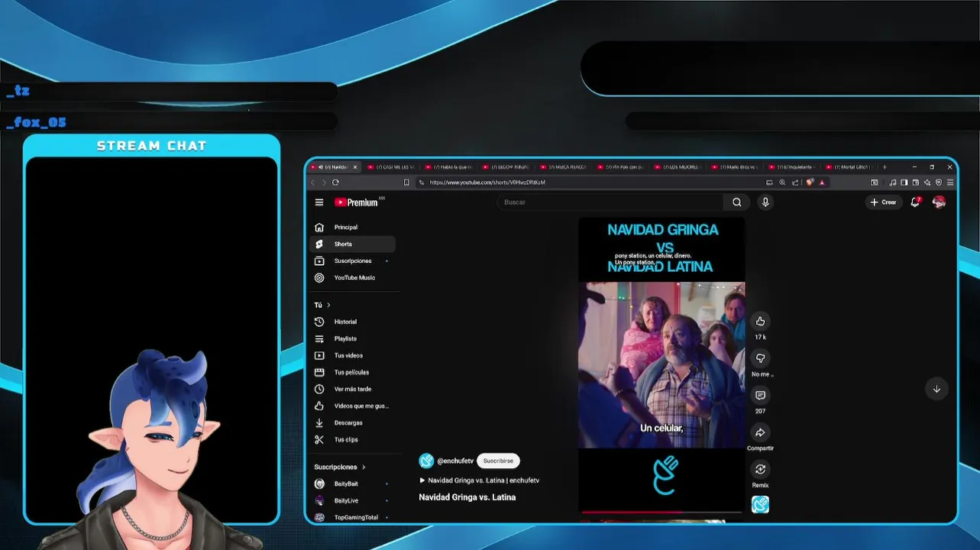Click the Brave shields lion icon

click(810, 183)
